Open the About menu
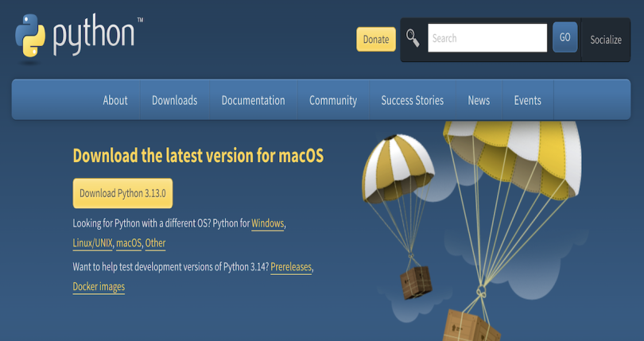 click(x=115, y=100)
